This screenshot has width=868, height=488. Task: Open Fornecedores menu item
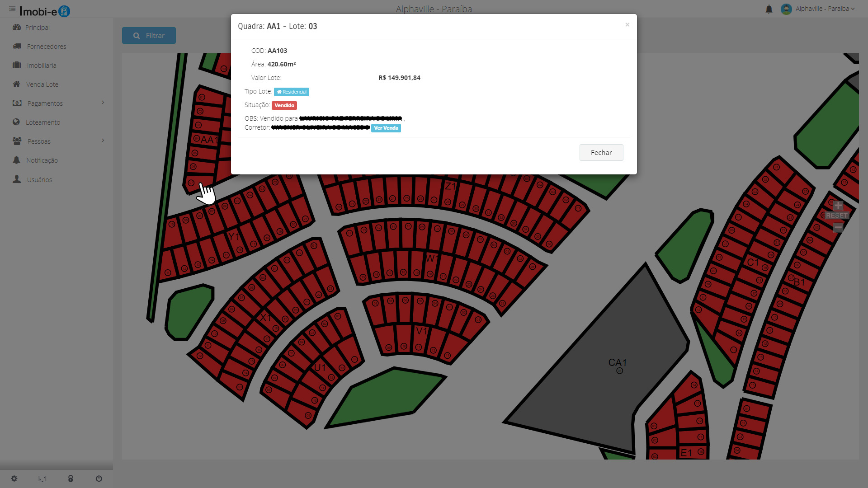click(x=46, y=47)
